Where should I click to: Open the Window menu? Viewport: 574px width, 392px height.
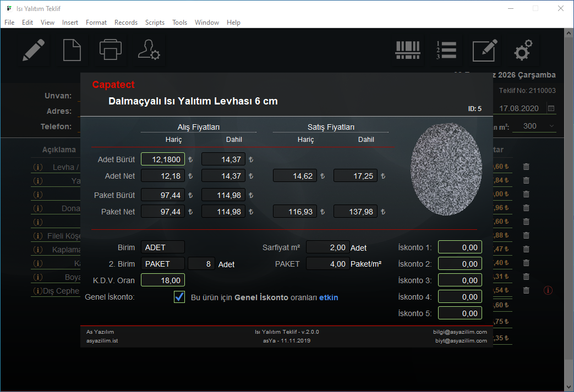(207, 23)
